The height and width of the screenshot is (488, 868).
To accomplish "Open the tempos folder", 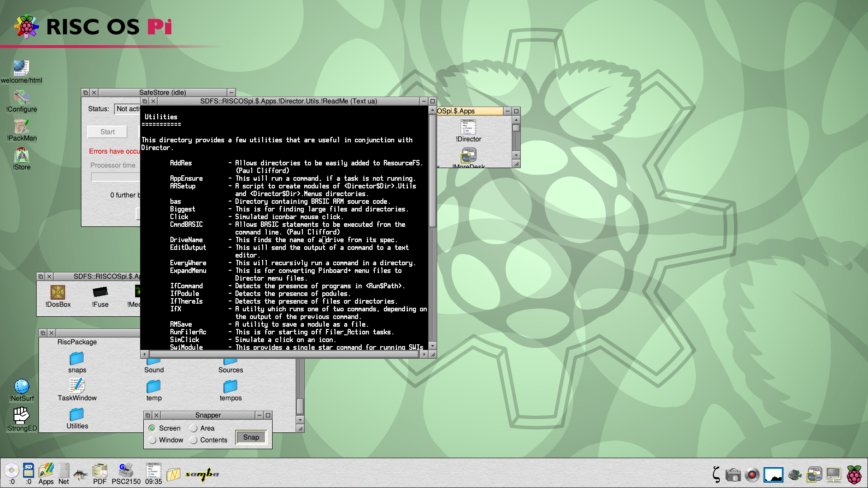I will (x=231, y=390).
